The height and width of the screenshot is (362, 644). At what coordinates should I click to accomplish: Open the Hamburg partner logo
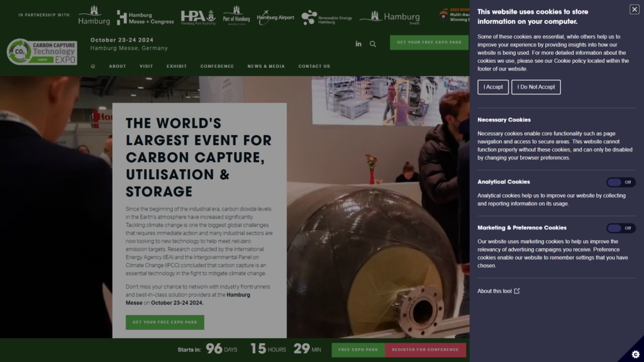click(x=94, y=15)
